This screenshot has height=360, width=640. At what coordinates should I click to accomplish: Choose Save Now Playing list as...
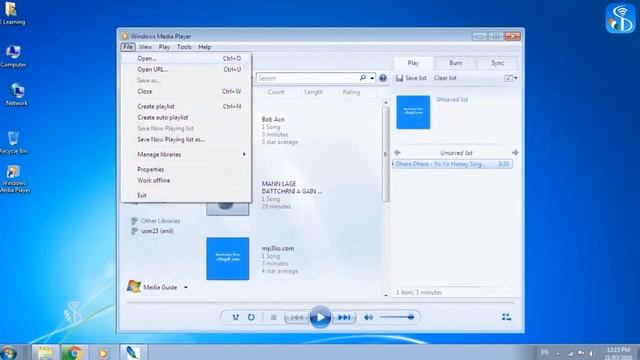pos(187,139)
